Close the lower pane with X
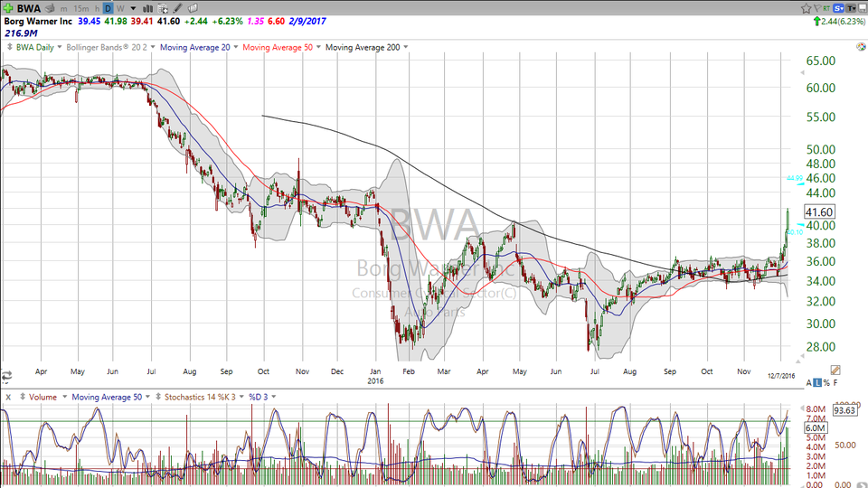Viewport: 868px width, 488px height. [8, 398]
